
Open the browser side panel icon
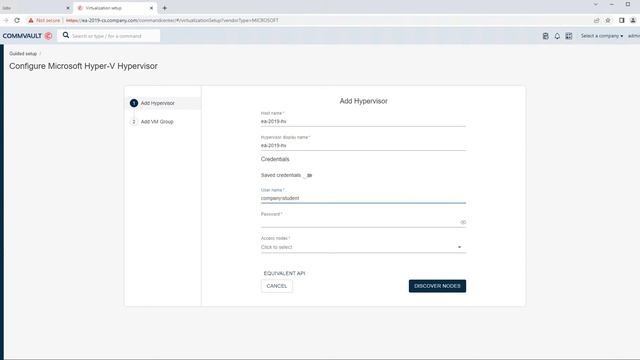621,20
